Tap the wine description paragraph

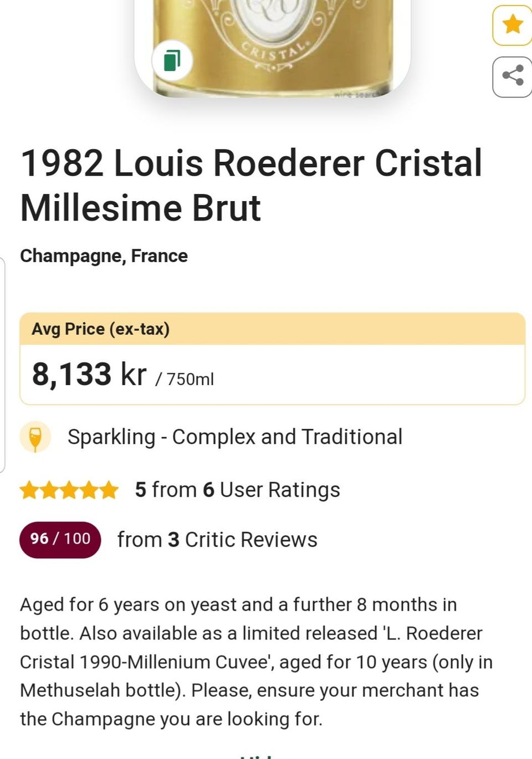click(x=255, y=661)
